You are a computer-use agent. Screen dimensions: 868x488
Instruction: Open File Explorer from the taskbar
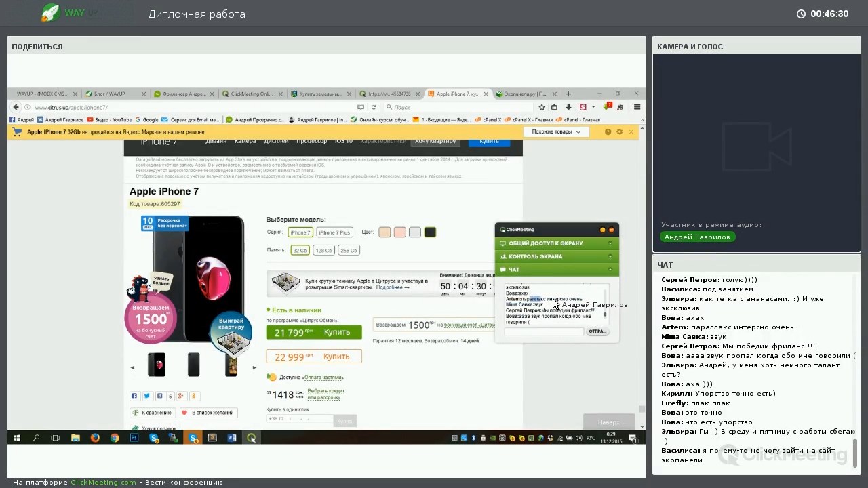[x=75, y=438]
